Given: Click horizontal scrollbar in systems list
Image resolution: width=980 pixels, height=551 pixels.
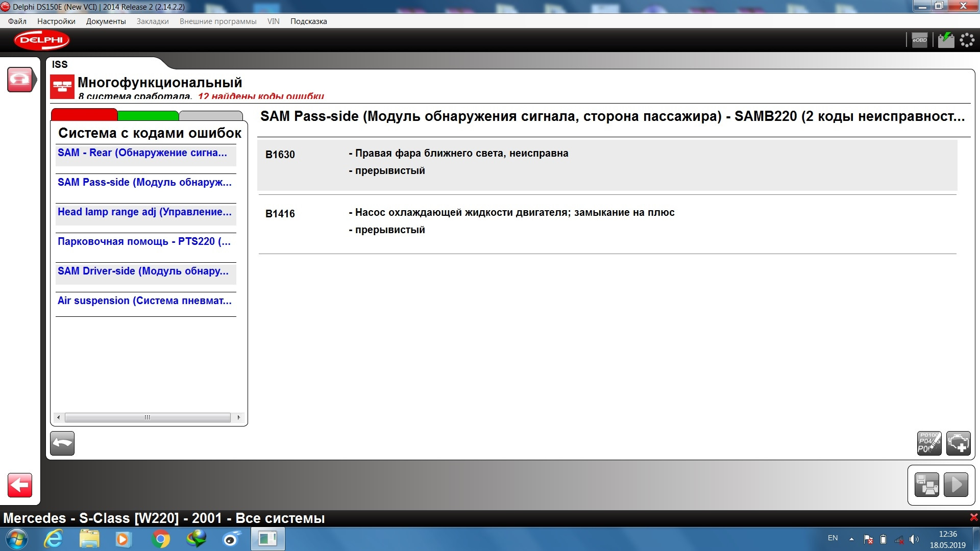Looking at the screenshot, I should point(148,417).
